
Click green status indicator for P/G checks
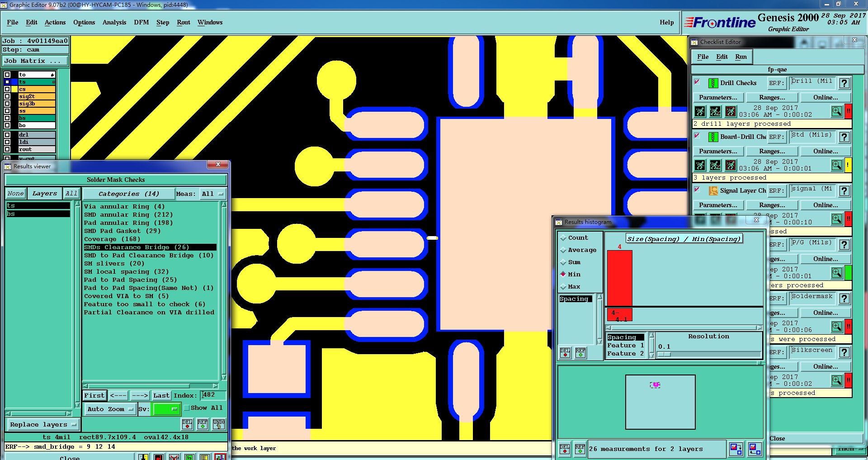pos(849,273)
